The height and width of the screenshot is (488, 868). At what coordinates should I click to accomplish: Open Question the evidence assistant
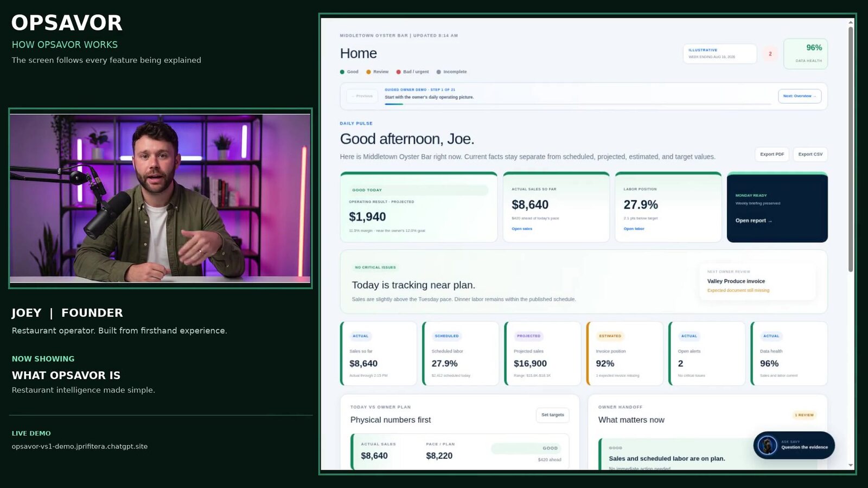794,445
